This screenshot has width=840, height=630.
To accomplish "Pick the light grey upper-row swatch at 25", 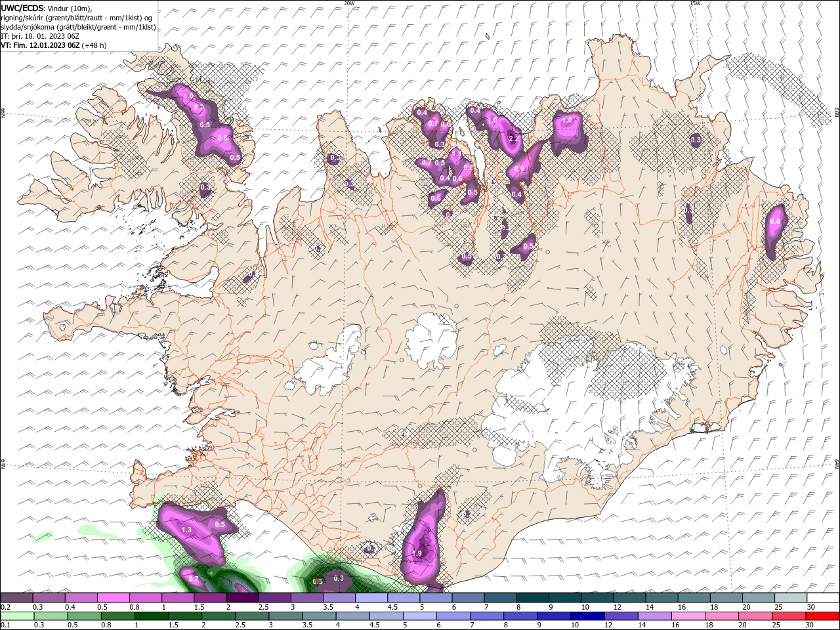I will click(789, 598).
